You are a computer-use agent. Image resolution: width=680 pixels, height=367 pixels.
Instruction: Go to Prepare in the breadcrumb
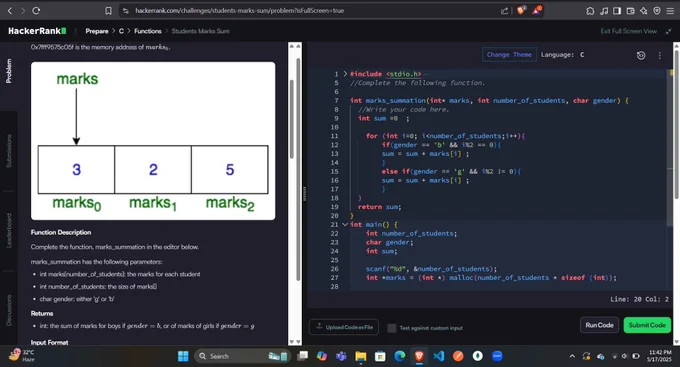[97, 31]
